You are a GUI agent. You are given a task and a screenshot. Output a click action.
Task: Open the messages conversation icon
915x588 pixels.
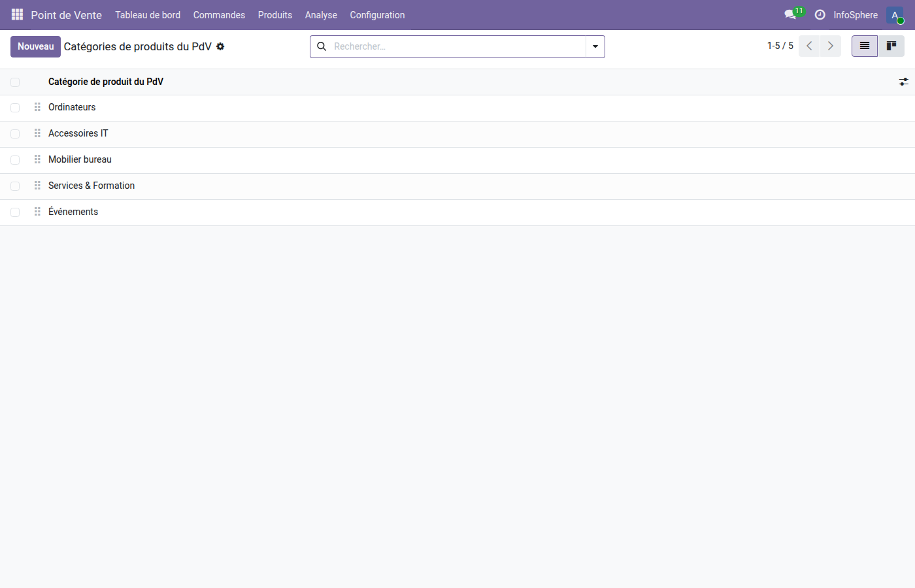(790, 14)
